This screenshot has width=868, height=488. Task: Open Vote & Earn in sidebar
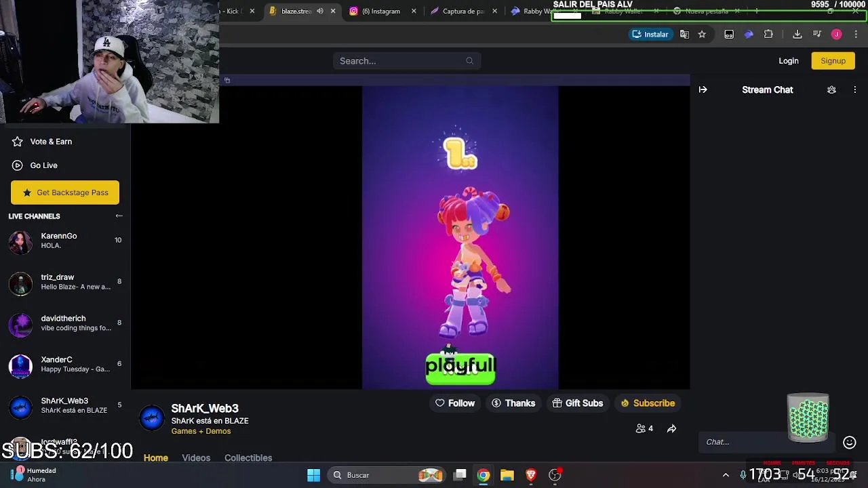[51, 142]
